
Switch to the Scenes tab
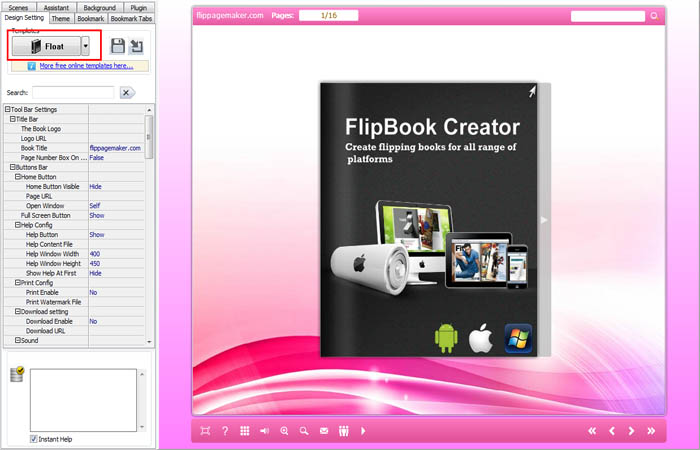tap(18, 7)
